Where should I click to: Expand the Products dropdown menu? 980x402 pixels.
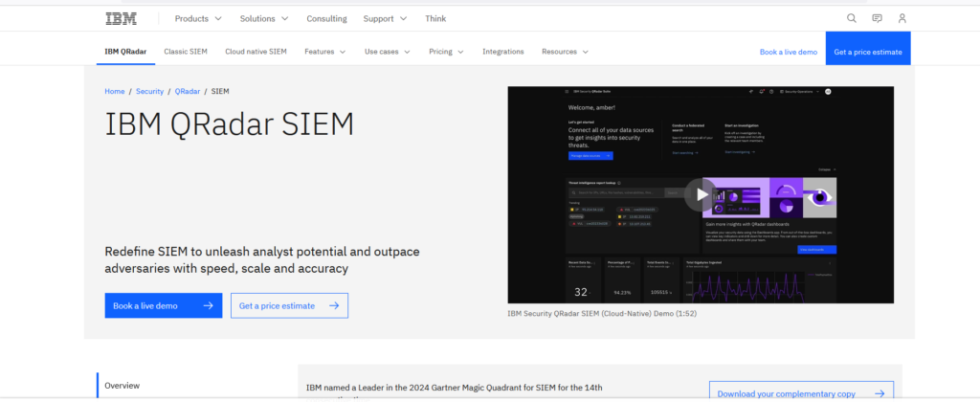(x=198, y=19)
